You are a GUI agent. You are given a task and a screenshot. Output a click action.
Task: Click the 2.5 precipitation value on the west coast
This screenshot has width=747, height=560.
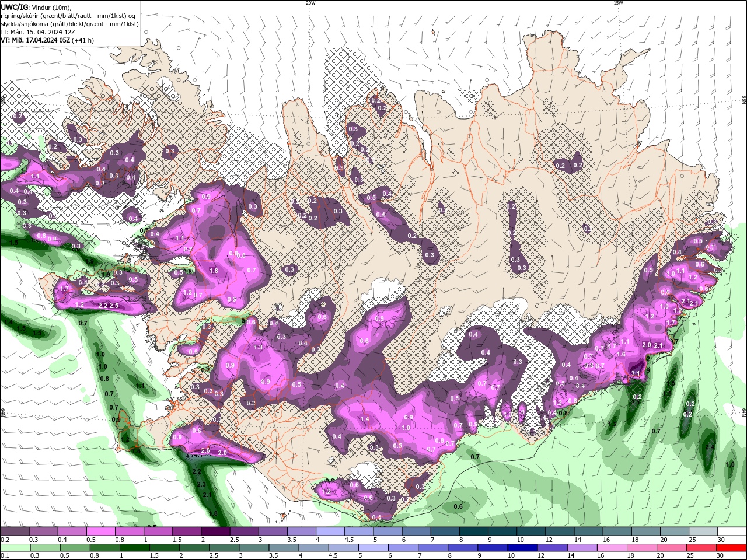pos(114,306)
